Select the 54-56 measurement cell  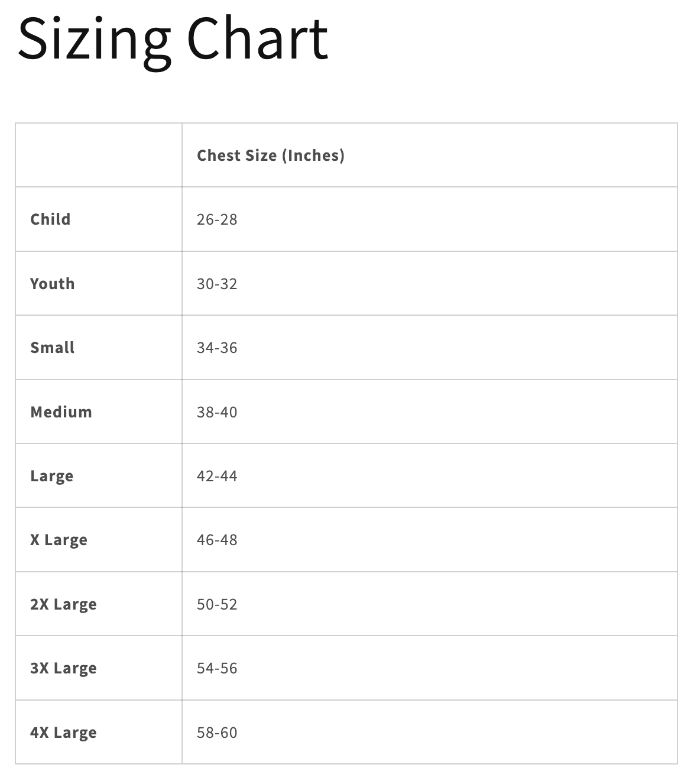(217, 668)
